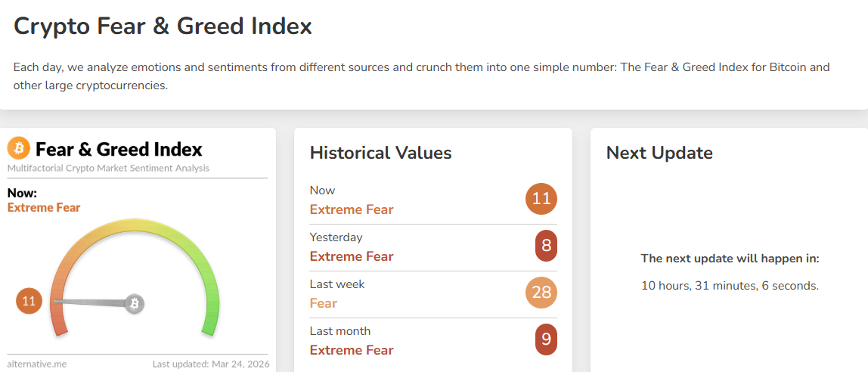868x372 pixels.
Task: Click the Last updated Mar 24, 2026 text
Action: [x=209, y=364]
